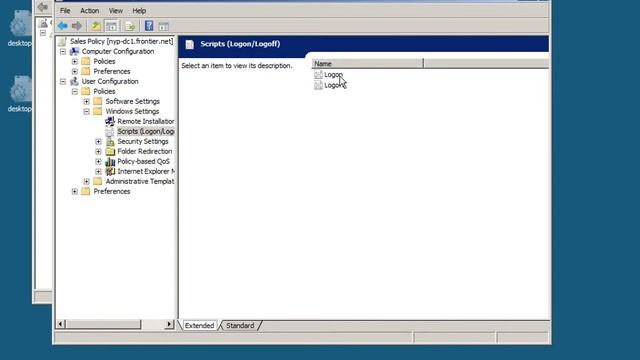Click the User Configuration icon
This screenshot has width=640, height=360.
[x=74, y=81]
